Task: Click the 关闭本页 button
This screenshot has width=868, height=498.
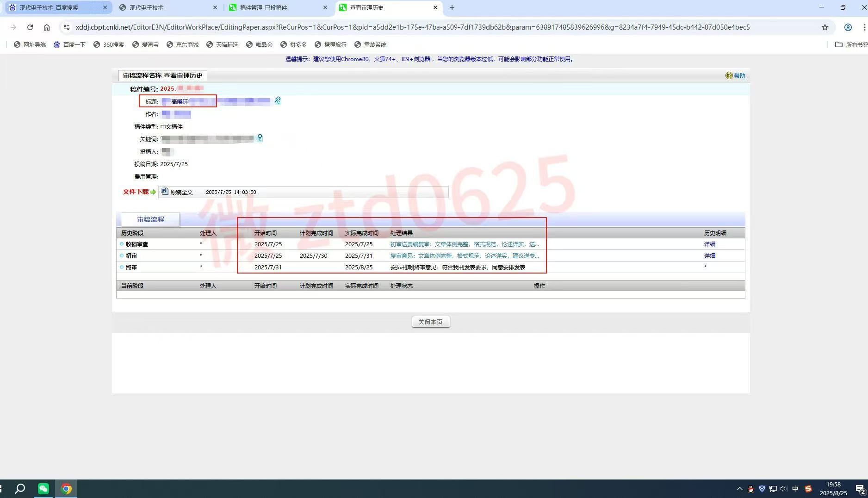Action: [430, 322]
